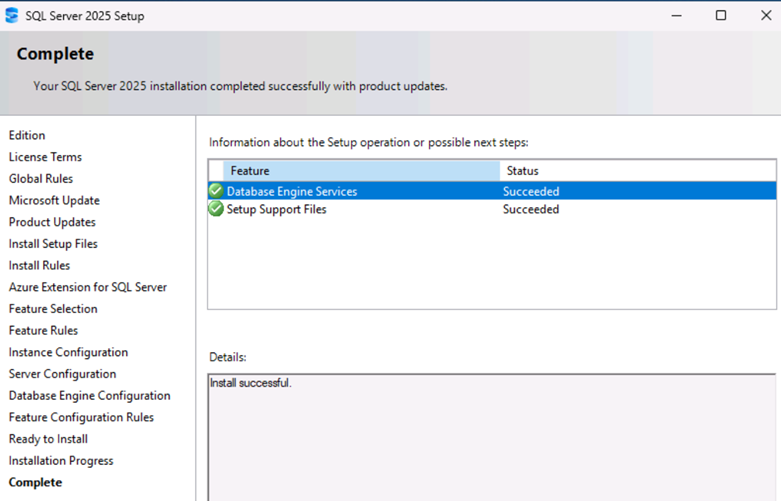This screenshot has height=501, width=781.
Task: Click Azure Extension for SQL Server step
Action: pyautogui.click(x=88, y=287)
